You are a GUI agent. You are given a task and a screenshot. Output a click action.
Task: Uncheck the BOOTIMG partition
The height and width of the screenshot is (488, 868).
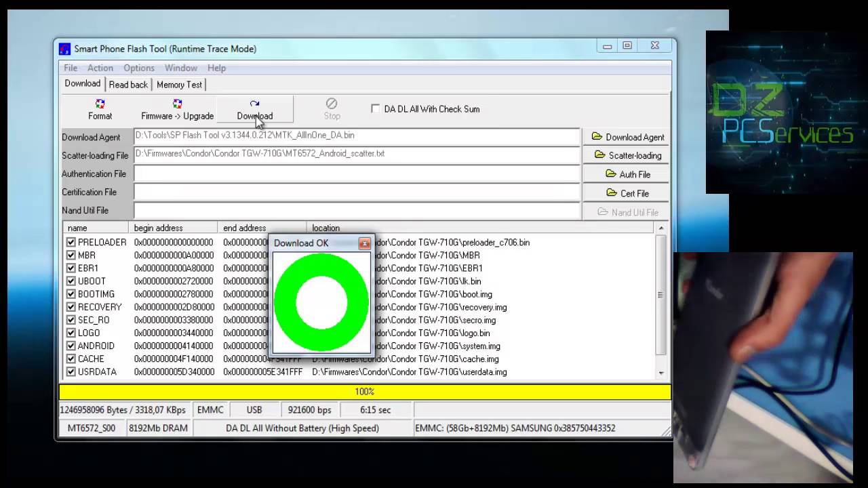tap(71, 293)
